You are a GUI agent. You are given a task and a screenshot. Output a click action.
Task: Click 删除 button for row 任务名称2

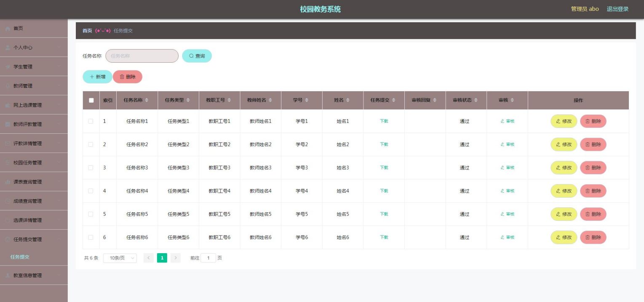[593, 144]
